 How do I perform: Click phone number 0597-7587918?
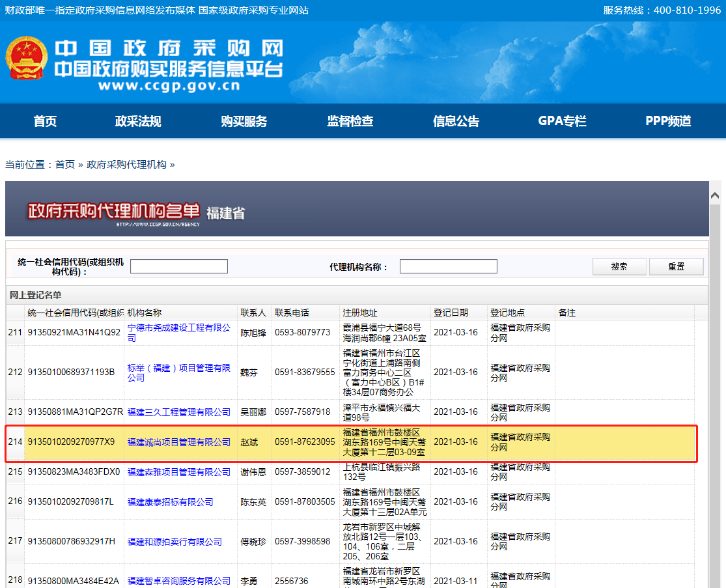[302, 412]
